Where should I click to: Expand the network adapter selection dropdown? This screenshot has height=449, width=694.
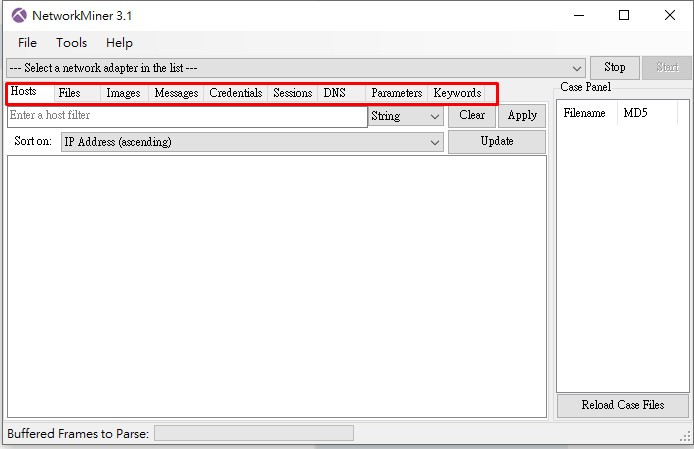(296, 68)
